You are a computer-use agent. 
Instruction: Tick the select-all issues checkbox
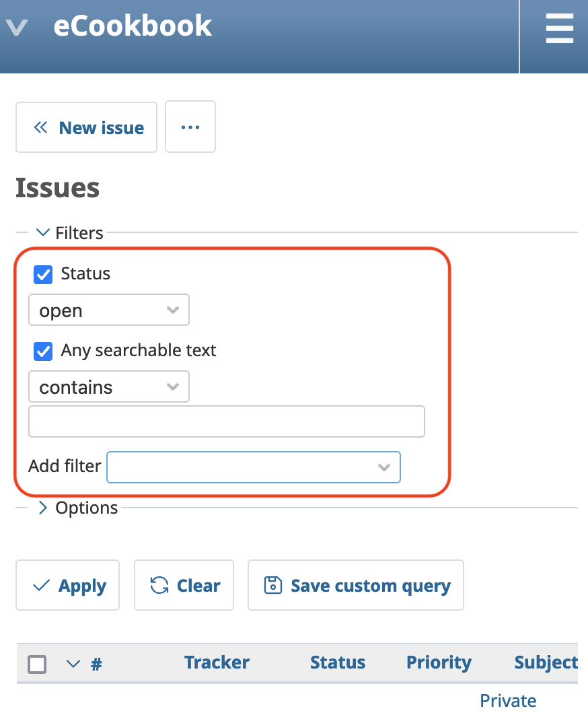(x=37, y=664)
